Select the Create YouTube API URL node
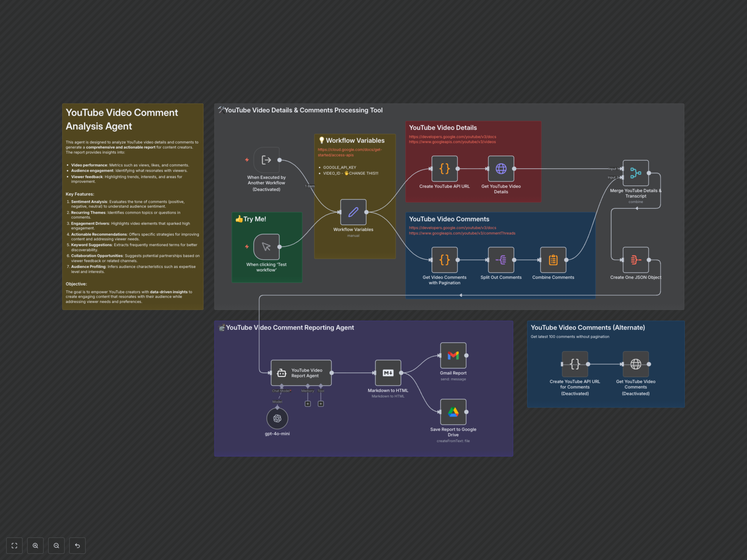747x560 pixels. pyautogui.click(x=444, y=168)
